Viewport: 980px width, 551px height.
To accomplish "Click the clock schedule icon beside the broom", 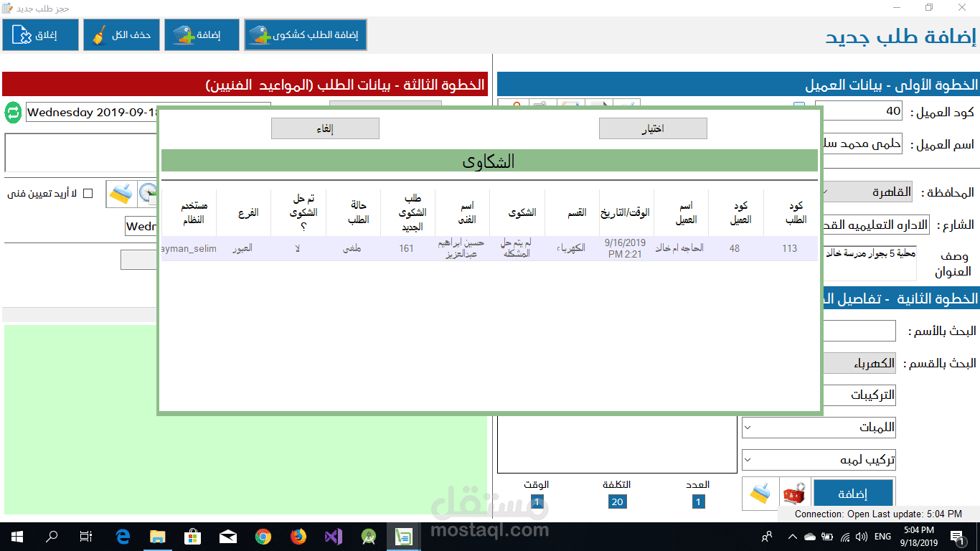I will 147,194.
